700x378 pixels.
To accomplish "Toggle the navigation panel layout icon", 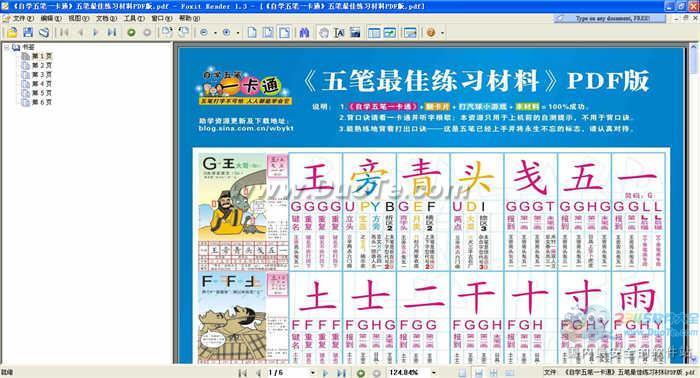I will coord(374,32).
